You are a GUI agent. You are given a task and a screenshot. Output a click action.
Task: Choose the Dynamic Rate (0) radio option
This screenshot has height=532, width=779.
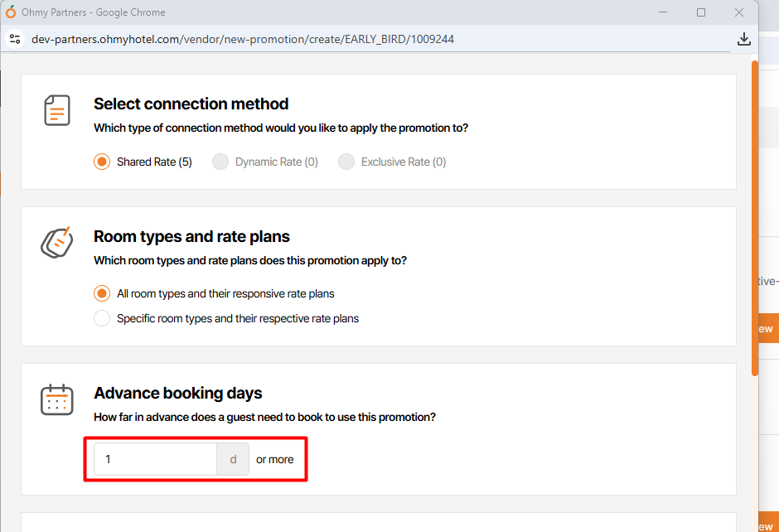(x=220, y=162)
